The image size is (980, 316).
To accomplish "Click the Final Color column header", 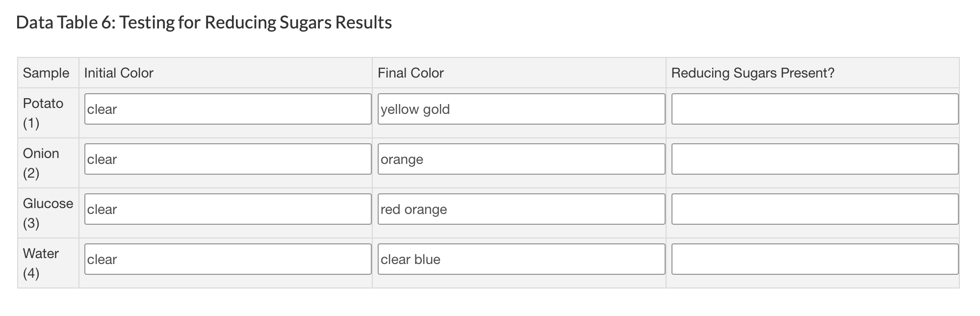I will [x=411, y=73].
